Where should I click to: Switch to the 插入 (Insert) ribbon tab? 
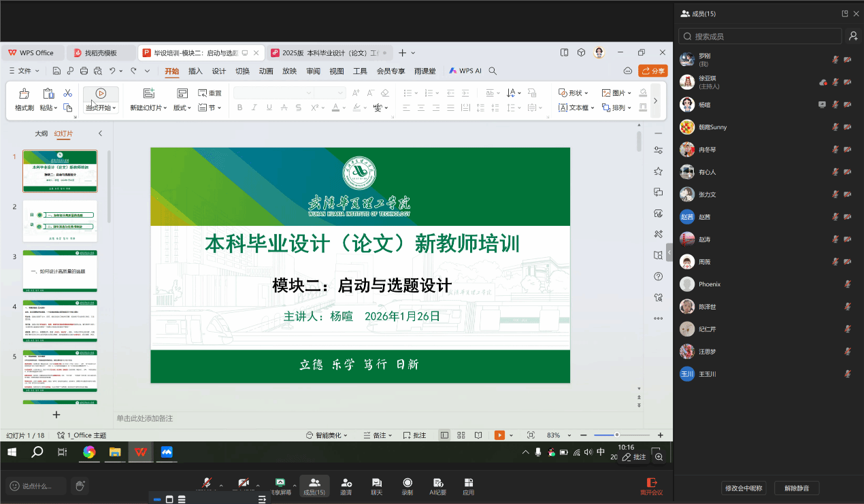coord(195,71)
